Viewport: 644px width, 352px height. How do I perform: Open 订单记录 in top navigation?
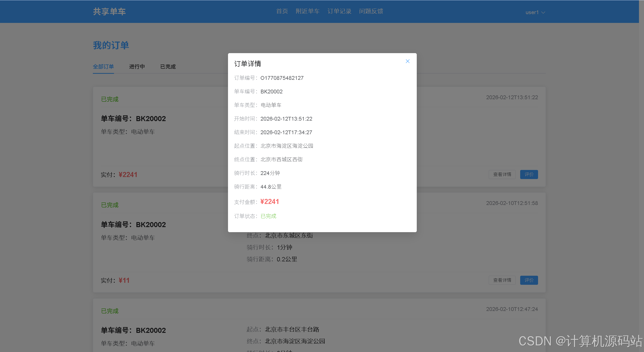(x=339, y=11)
